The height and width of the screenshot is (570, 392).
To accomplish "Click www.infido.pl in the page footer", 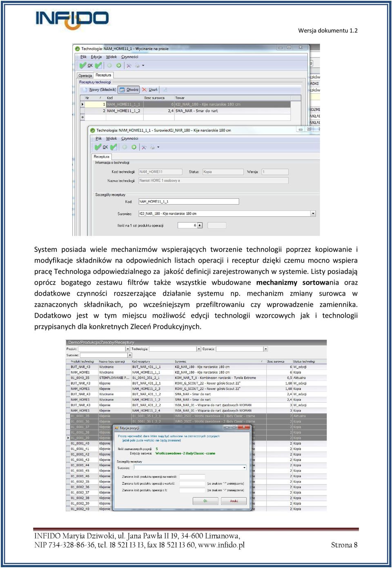I will pos(221,545).
